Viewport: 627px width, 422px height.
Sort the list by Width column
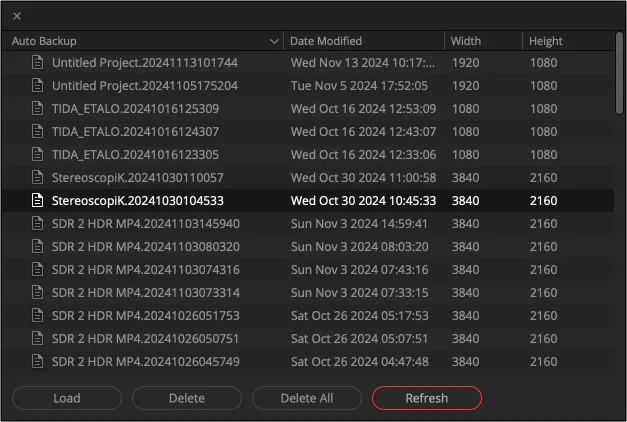tap(466, 41)
